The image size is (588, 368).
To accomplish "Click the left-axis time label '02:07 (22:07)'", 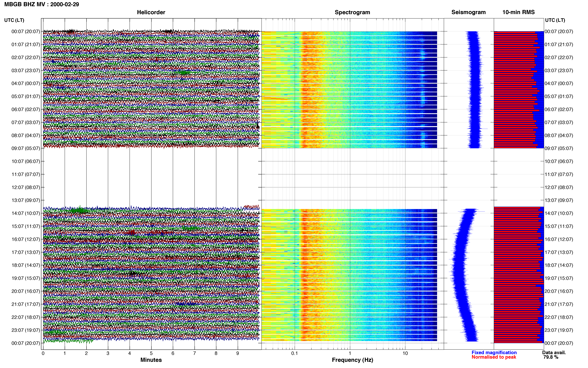I will (x=26, y=57).
